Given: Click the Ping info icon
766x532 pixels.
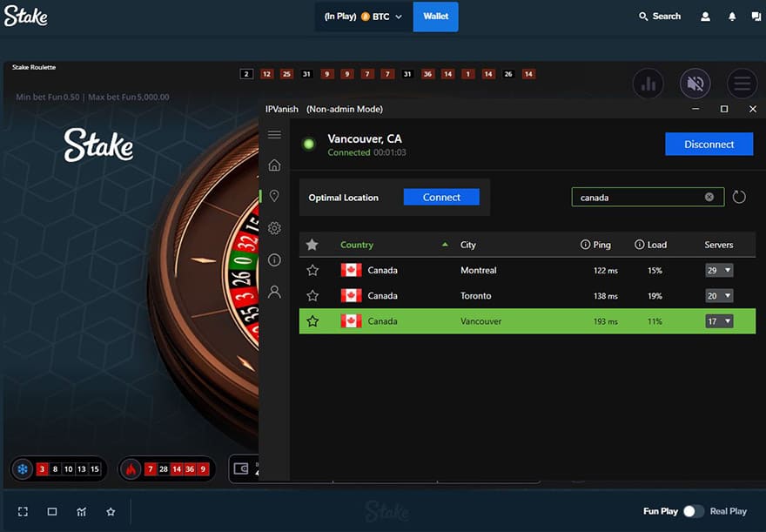Looking at the screenshot, I should (x=585, y=245).
